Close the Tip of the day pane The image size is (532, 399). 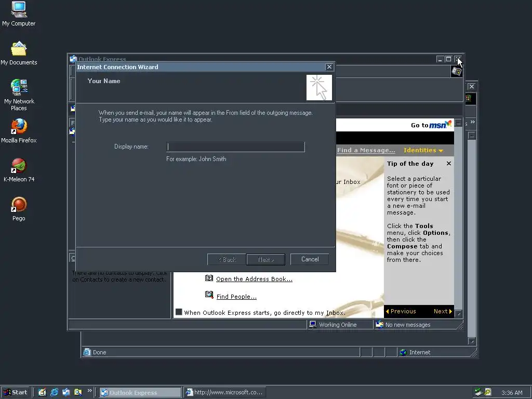coord(449,164)
